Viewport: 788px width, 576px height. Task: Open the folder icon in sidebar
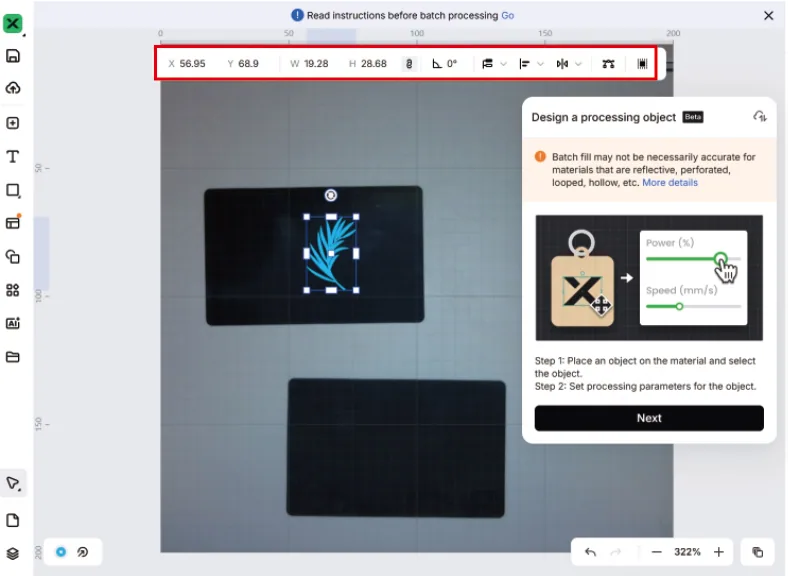tap(13, 357)
